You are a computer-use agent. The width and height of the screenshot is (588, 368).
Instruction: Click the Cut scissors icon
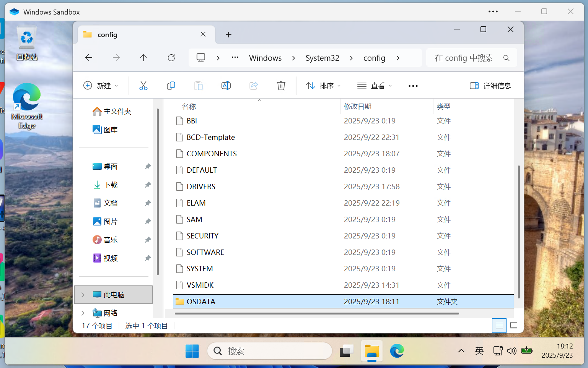(x=143, y=86)
